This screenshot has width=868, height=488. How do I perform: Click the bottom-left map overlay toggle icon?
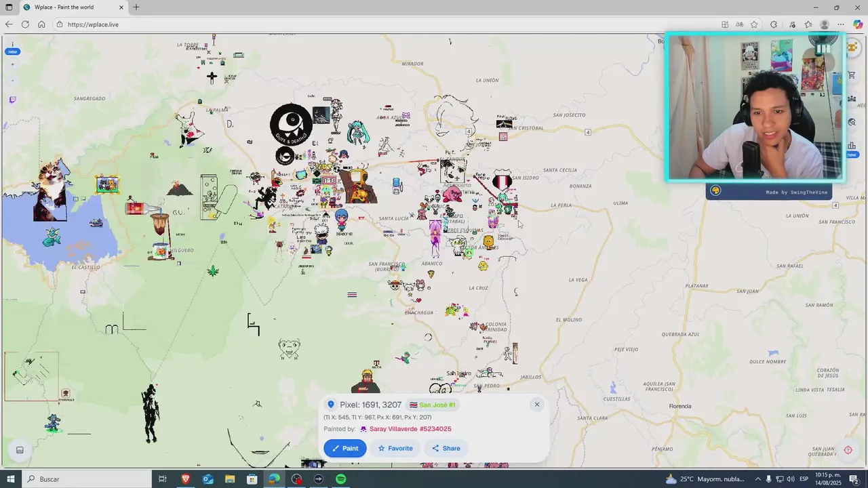20,450
